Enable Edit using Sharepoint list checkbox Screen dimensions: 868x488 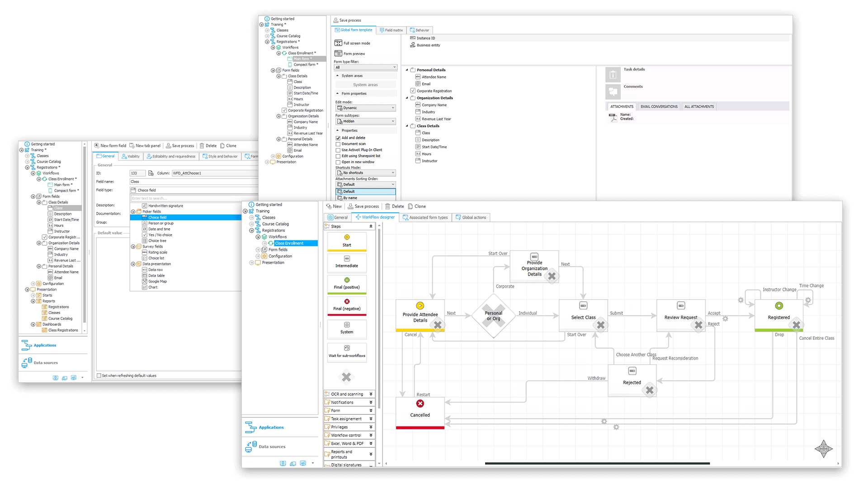(x=338, y=156)
